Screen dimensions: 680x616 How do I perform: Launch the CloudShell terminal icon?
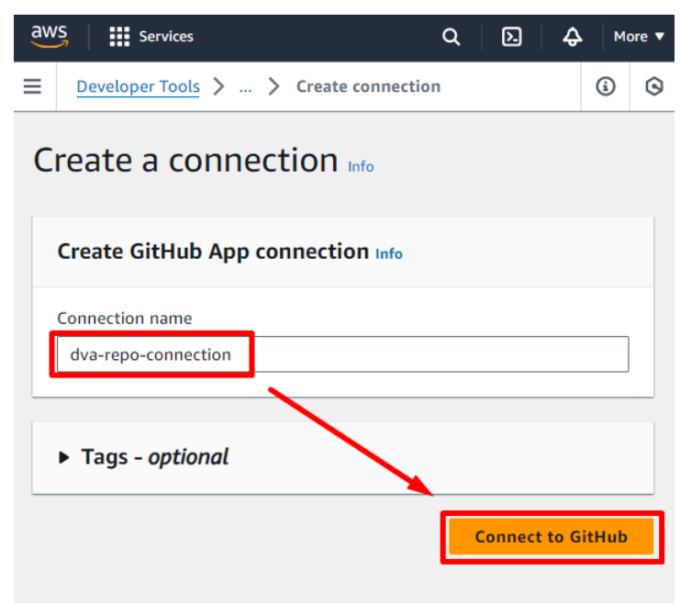point(512,37)
